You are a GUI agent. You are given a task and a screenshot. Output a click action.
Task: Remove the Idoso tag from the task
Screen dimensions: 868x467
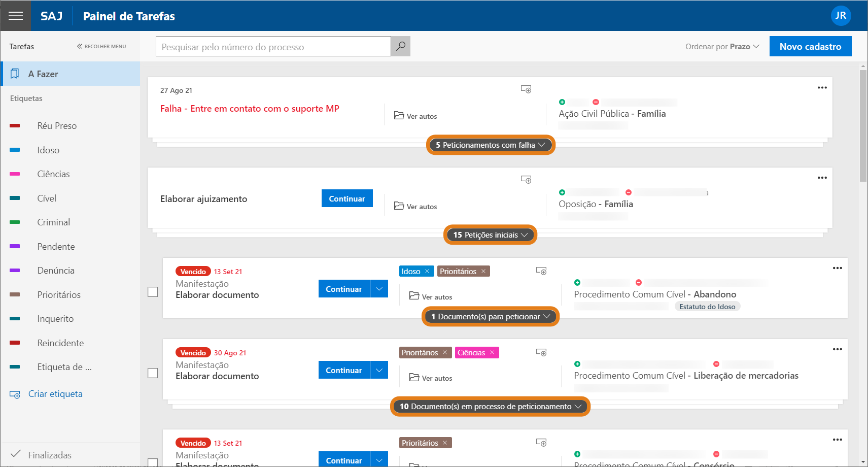coord(427,272)
